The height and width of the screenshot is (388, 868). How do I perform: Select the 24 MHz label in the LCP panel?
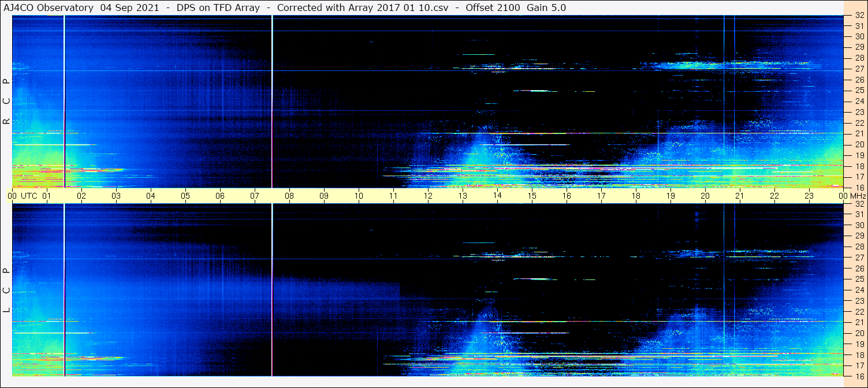(x=859, y=290)
